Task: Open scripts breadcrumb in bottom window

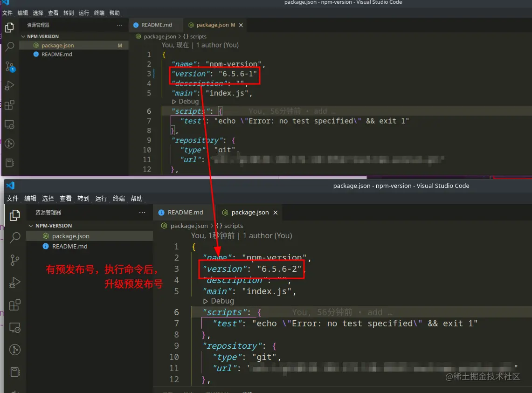Action: 230,226
